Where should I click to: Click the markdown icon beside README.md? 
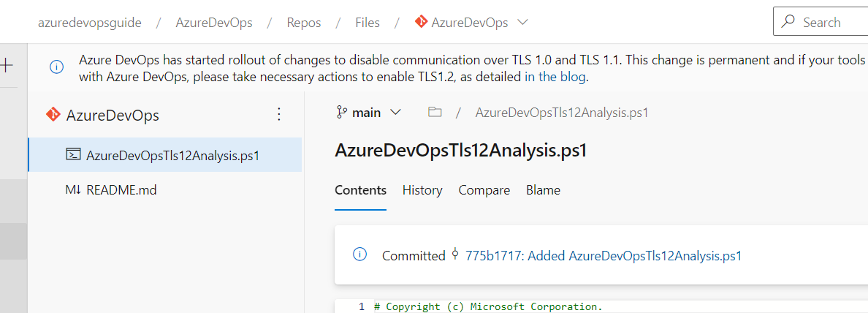click(x=73, y=190)
